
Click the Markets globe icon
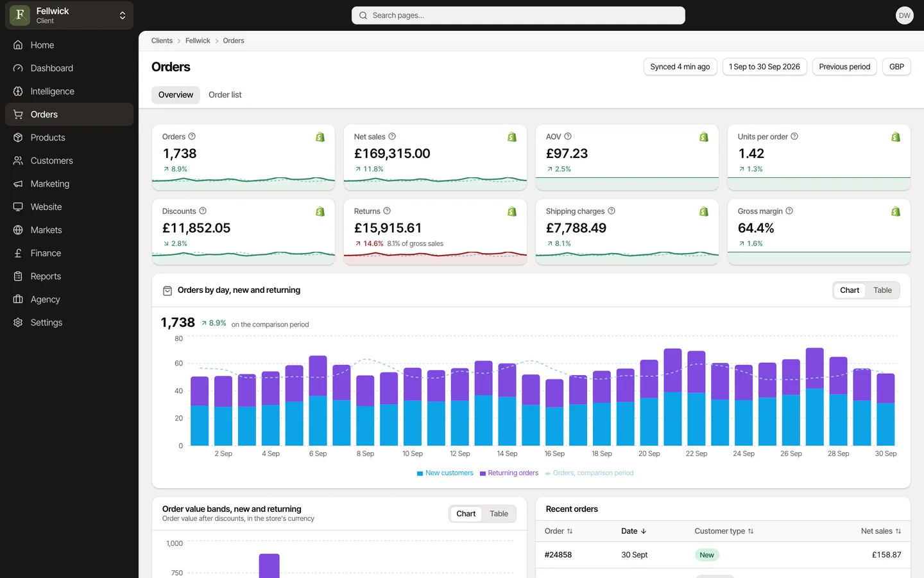(18, 230)
